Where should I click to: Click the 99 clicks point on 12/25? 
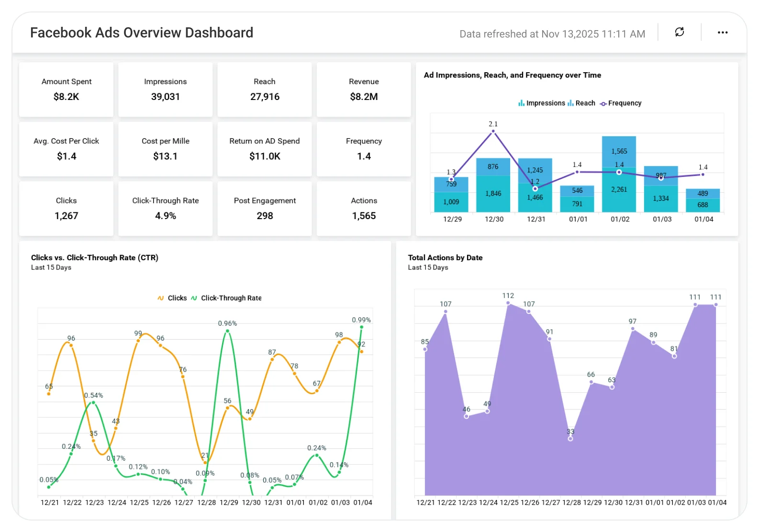click(138, 340)
